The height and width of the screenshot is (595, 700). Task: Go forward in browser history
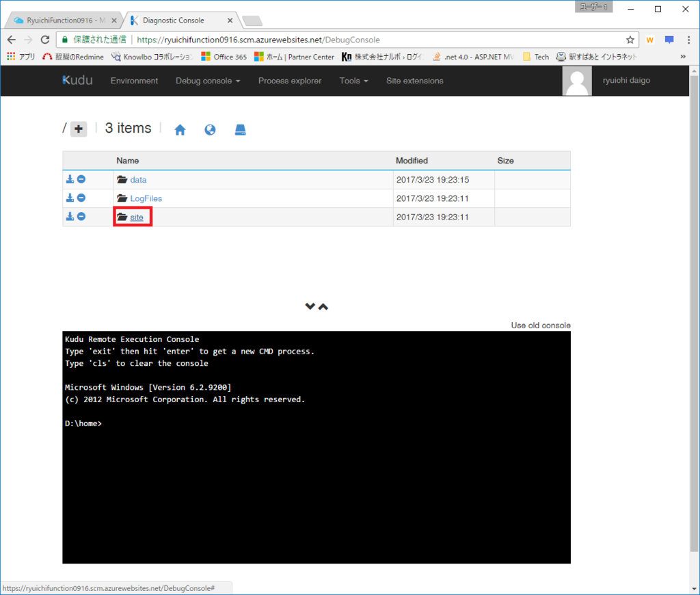pyautogui.click(x=28, y=40)
